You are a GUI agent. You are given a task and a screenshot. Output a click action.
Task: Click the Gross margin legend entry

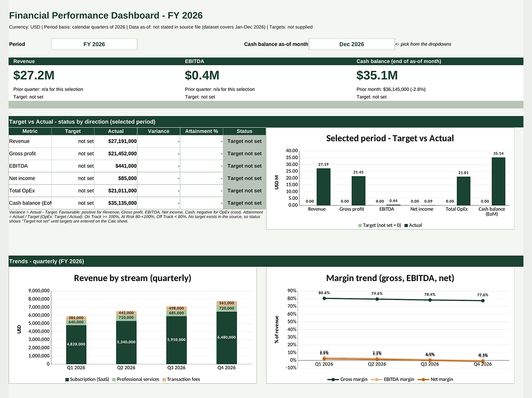coord(347,379)
